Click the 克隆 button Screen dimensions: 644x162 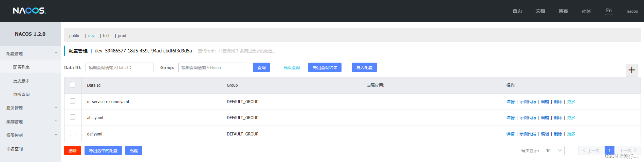click(134, 150)
